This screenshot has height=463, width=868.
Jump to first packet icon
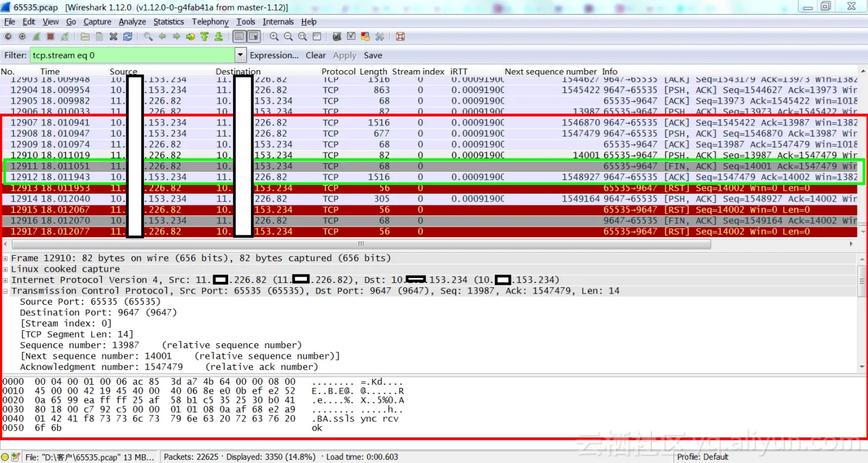(205, 37)
